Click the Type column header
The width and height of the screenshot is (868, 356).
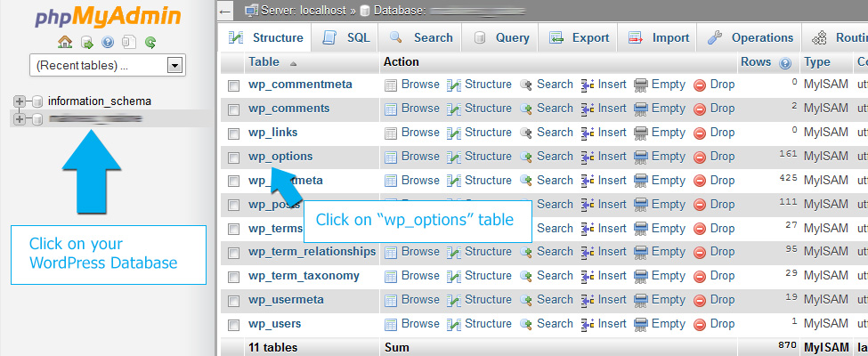pyautogui.click(x=817, y=62)
